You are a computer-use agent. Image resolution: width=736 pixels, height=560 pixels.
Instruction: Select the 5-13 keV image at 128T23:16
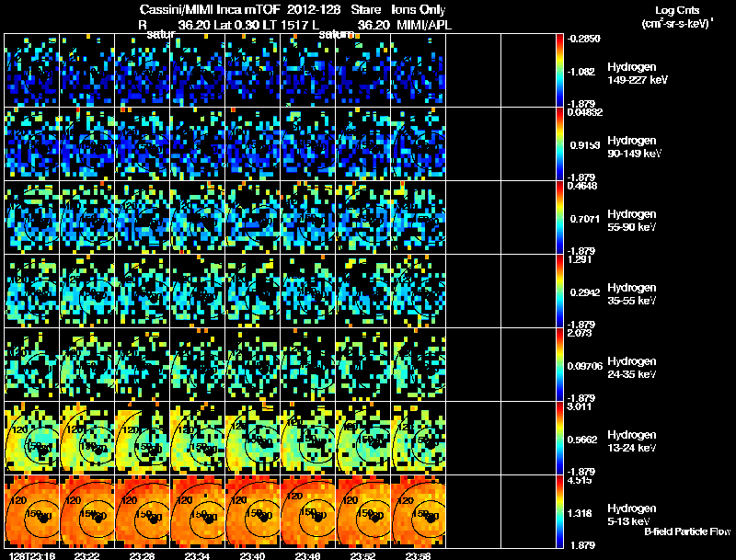(32, 511)
